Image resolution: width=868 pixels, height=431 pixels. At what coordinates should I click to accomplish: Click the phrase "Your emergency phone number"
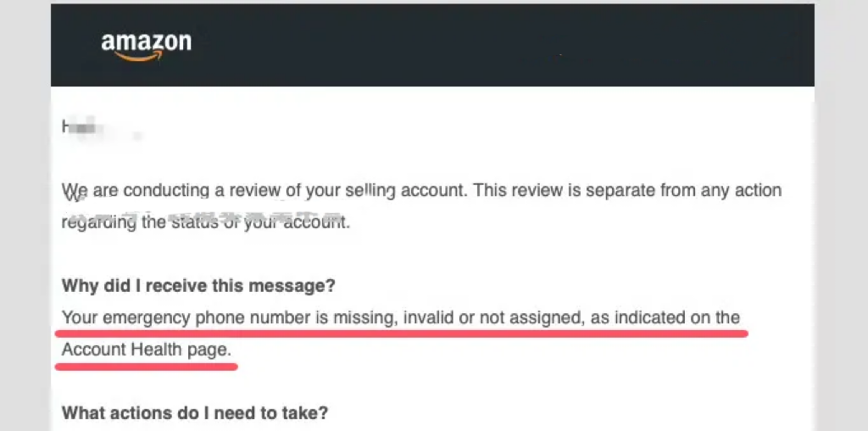(159, 318)
